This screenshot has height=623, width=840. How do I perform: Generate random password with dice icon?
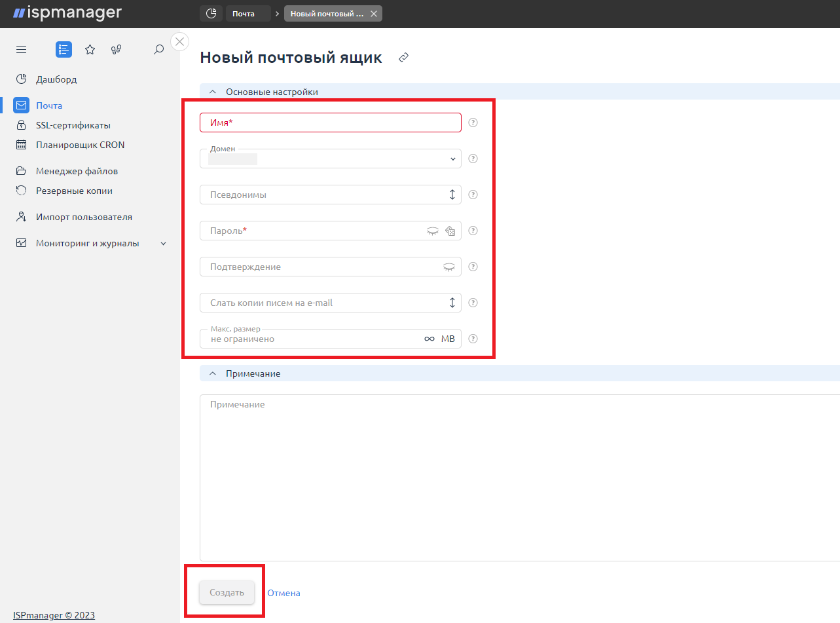[450, 231]
